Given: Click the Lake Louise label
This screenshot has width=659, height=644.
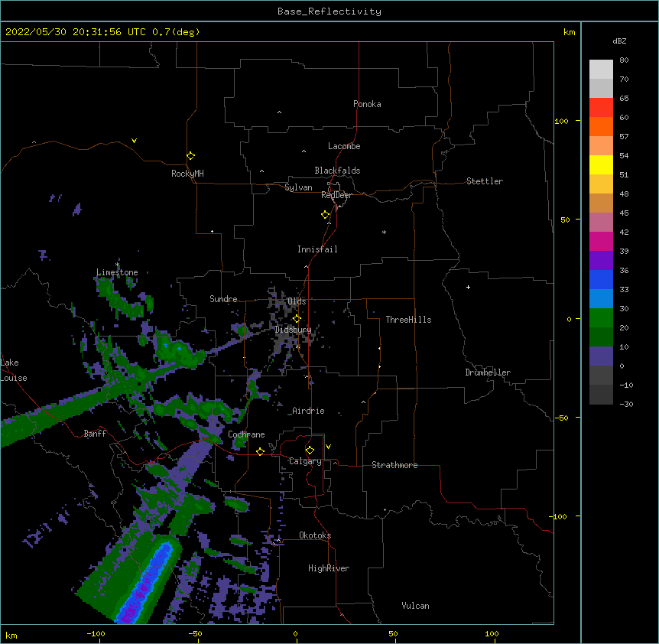Looking at the screenshot, I should (x=14, y=370).
